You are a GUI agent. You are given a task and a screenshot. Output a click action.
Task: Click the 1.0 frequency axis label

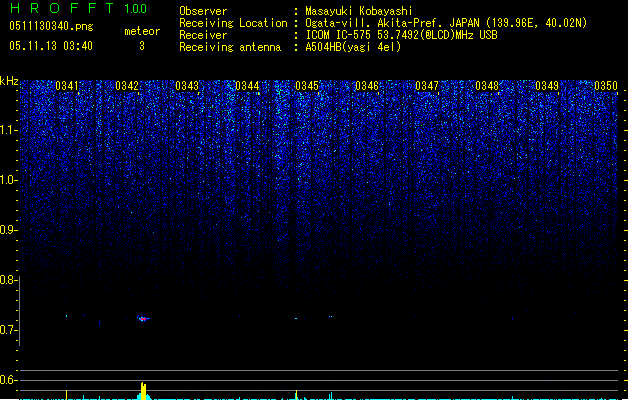tap(9, 180)
